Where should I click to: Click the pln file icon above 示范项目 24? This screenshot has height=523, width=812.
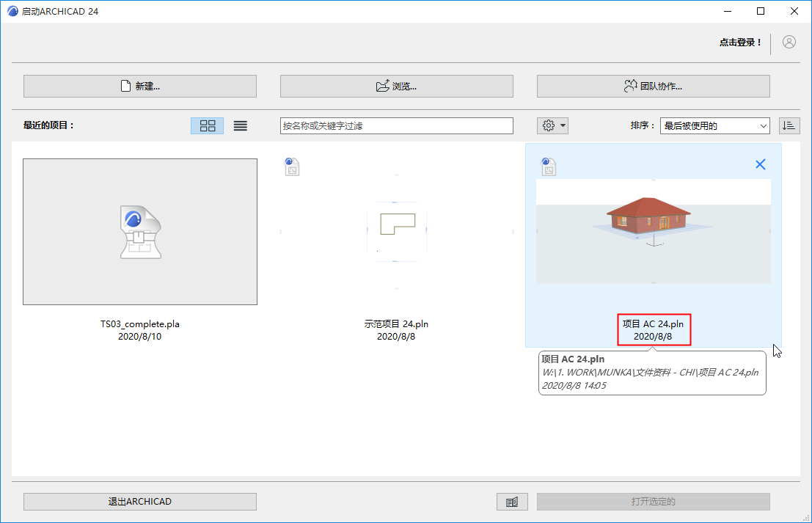pyautogui.click(x=292, y=167)
